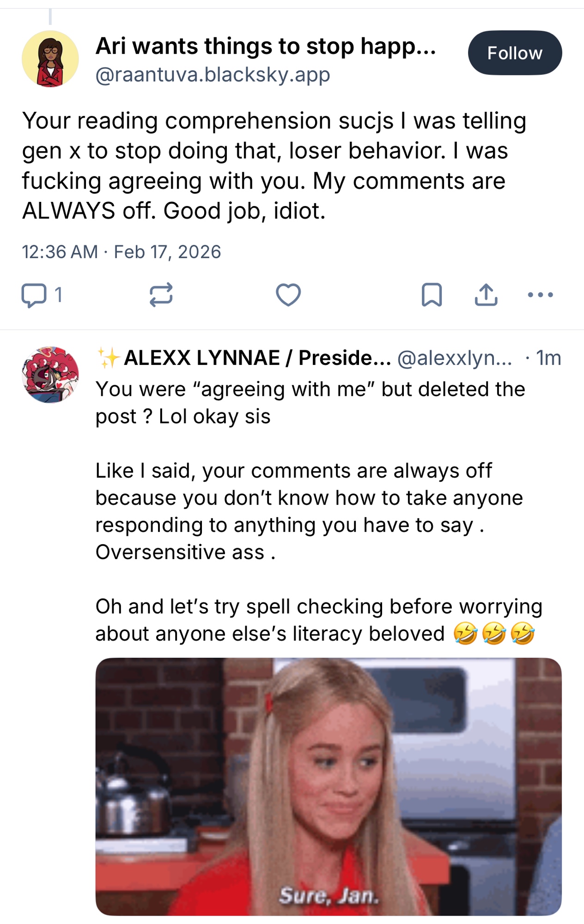Click ALEXX LYNNAE display name
The image size is (584, 924).
tap(257, 358)
